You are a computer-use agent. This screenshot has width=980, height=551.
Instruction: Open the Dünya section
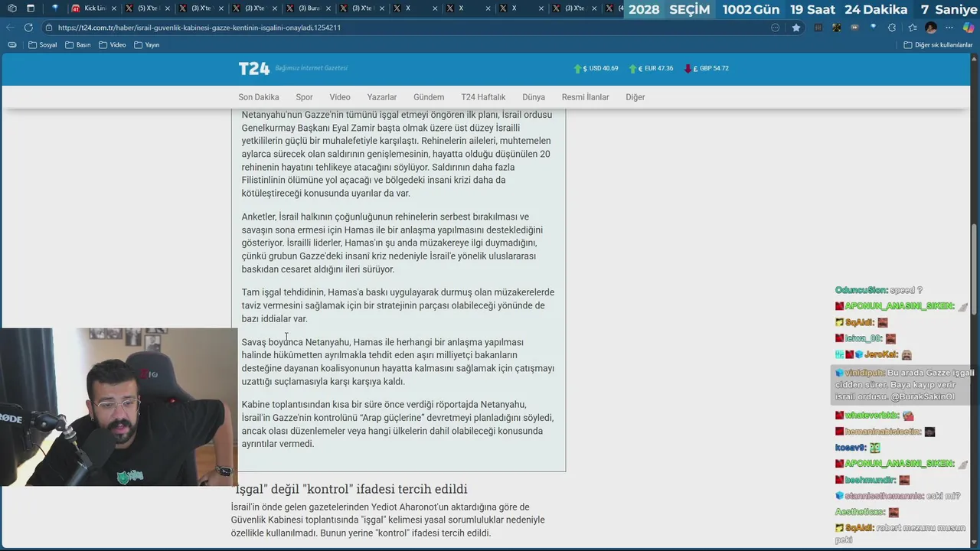tap(534, 97)
